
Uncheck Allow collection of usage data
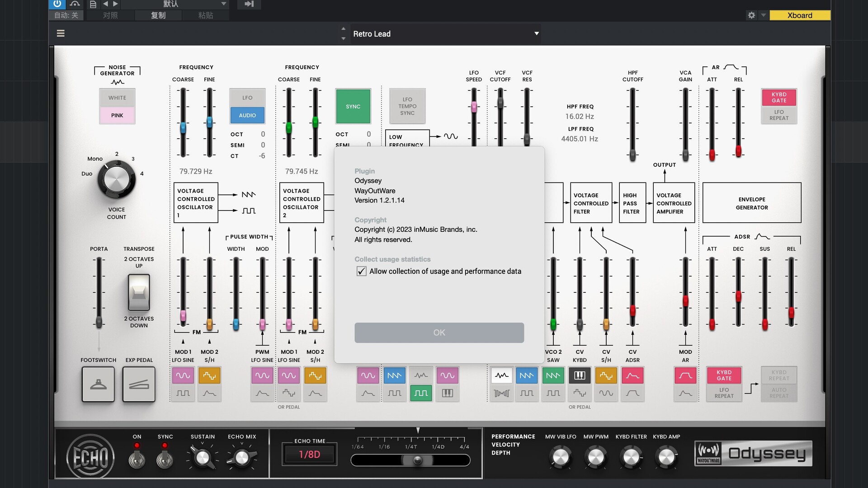tap(361, 271)
